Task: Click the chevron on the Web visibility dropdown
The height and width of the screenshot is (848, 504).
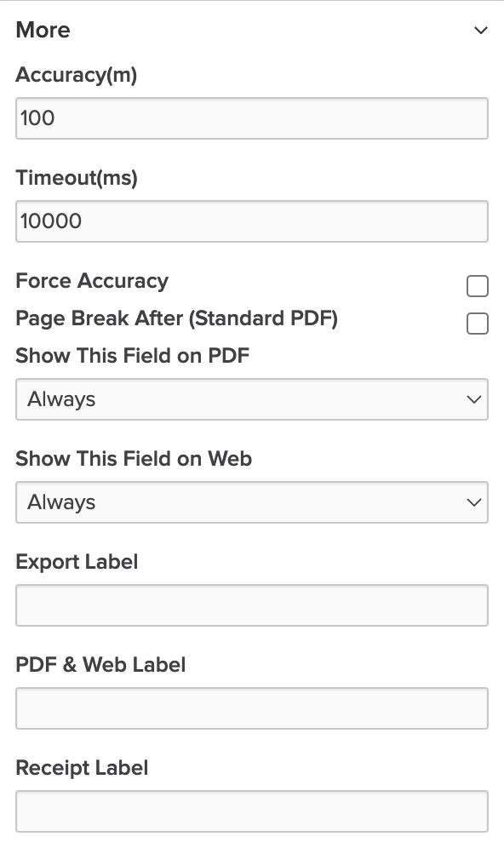Action: click(x=474, y=502)
